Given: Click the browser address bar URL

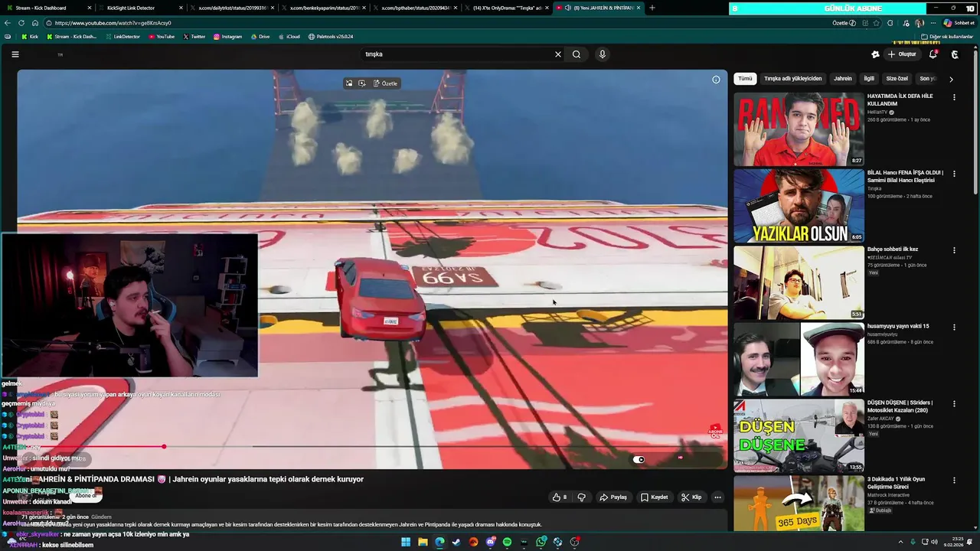Looking at the screenshot, I should (x=113, y=23).
